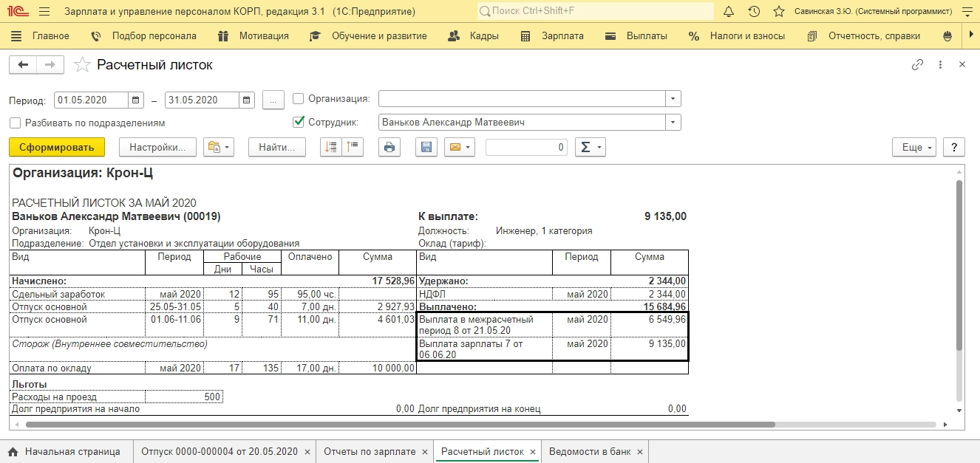Open the email button dropdown arrow
Viewport: 980px width, 463px height.
469,147
